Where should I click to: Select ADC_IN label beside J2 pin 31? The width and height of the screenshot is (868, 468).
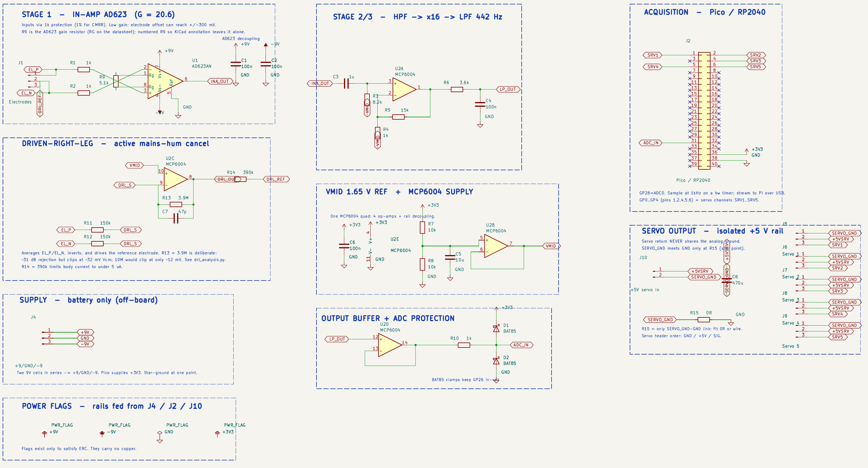(x=651, y=143)
